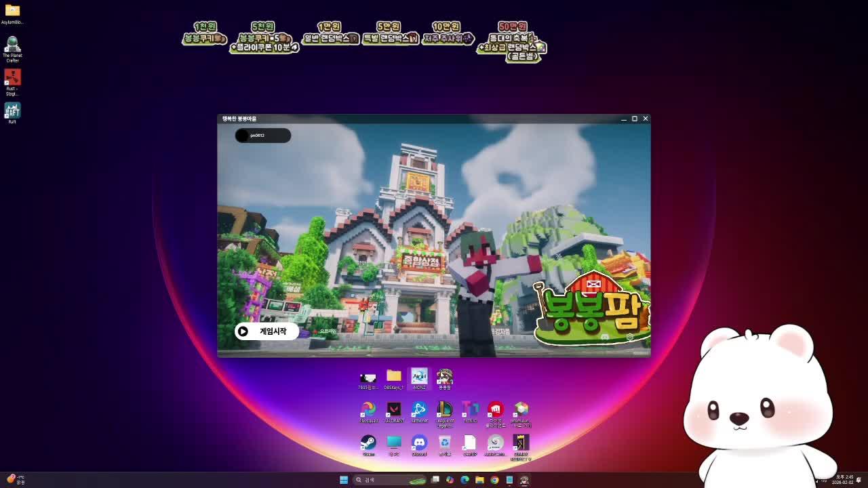The width and height of the screenshot is (868, 488).
Task: Open the This PC monitor icon
Action: 394,445
